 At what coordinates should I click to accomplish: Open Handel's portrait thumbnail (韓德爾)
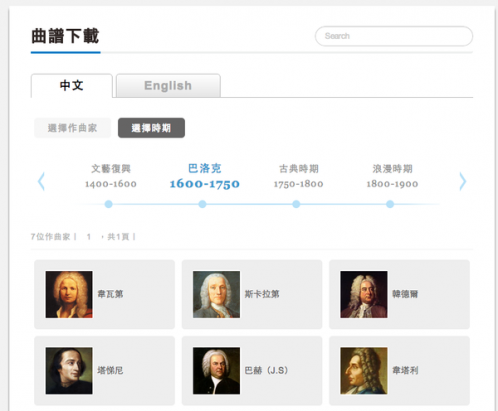point(364,294)
